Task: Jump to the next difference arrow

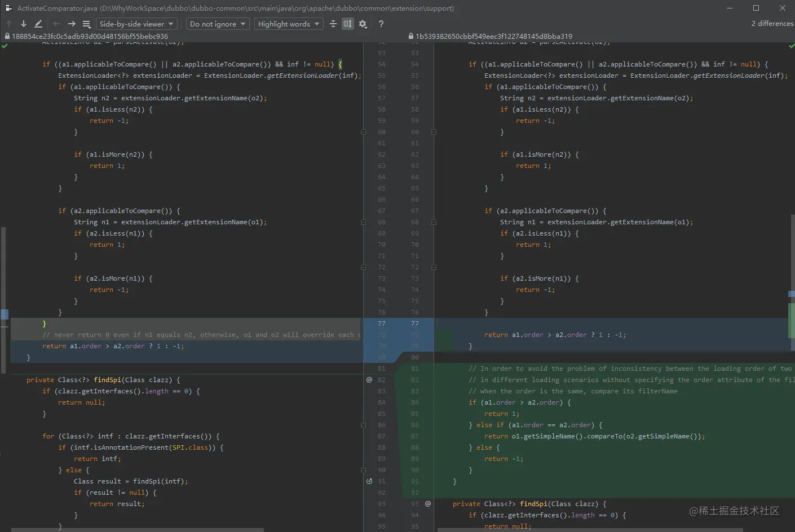Action: (x=23, y=24)
